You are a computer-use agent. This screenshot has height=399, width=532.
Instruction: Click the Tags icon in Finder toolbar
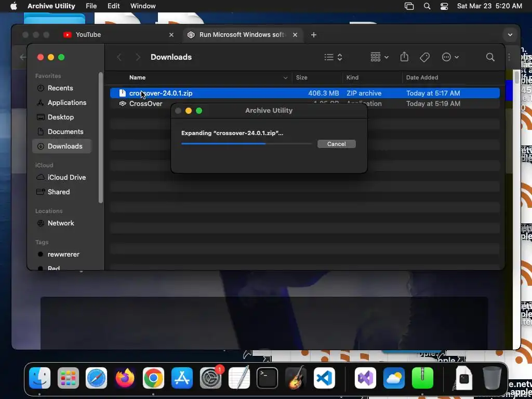tap(424, 57)
